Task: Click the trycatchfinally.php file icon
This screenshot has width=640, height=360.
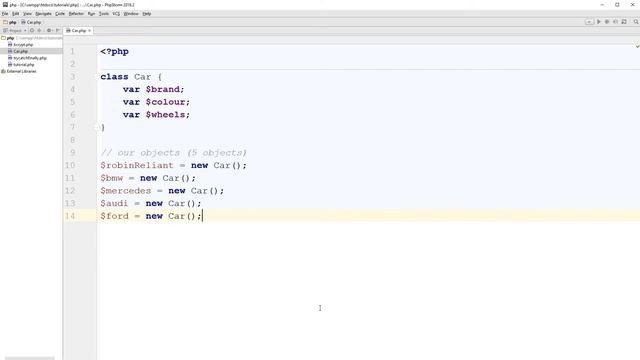Action: pyautogui.click(x=10, y=58)
